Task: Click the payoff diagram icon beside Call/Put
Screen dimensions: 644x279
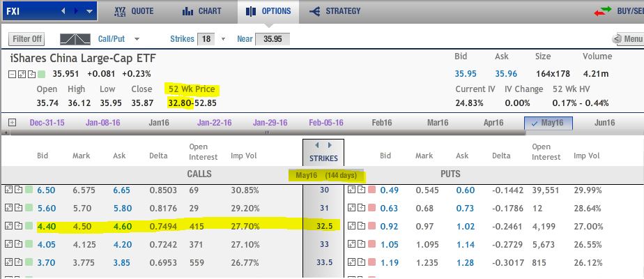Action: [76, 39]
